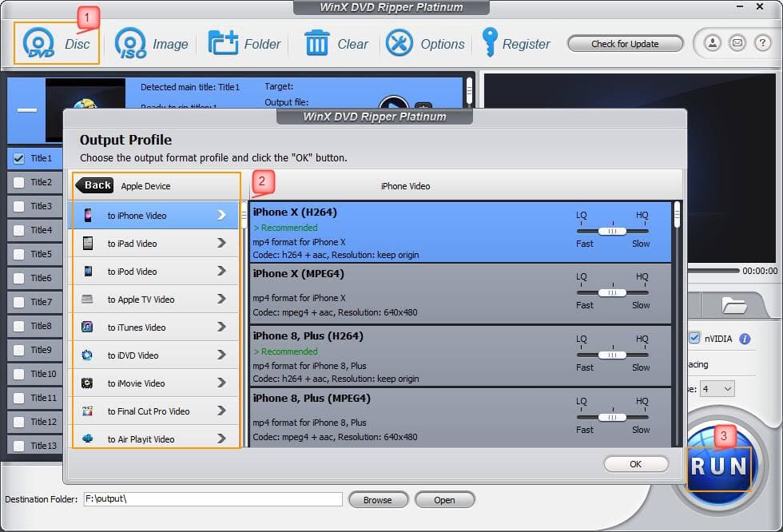This screenshot has height=532, width=783.
Task: Expand the to Final Cut Pro Video arrow
Action: click(x=222, y=411)
